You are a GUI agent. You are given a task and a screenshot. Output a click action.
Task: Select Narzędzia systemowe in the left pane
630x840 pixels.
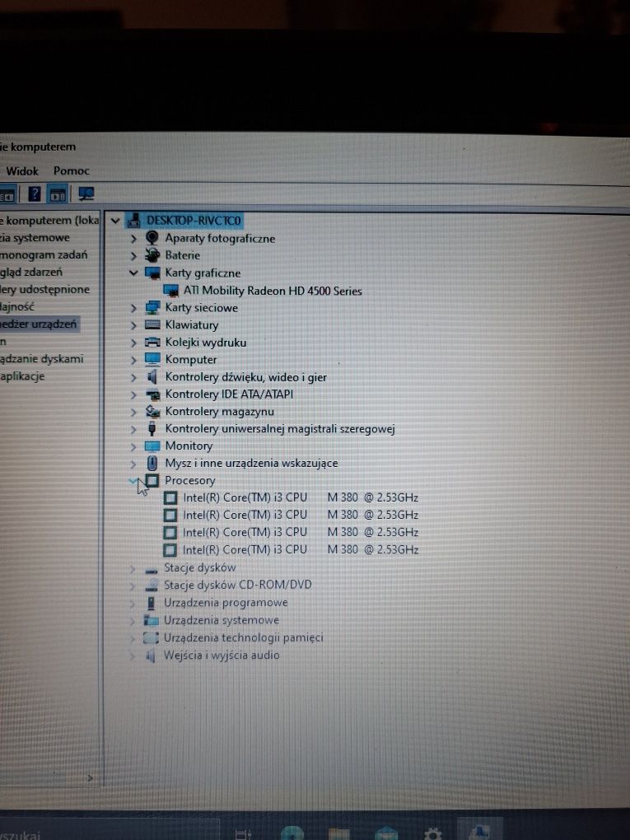tap(35, 237)
